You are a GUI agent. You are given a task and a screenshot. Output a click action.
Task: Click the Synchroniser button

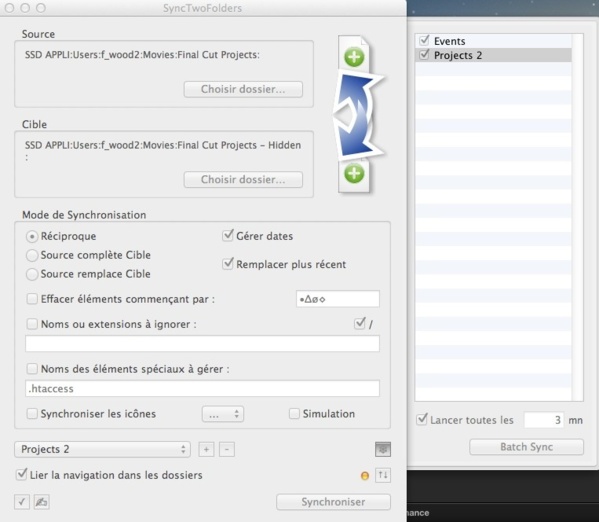tap(333, 502)
